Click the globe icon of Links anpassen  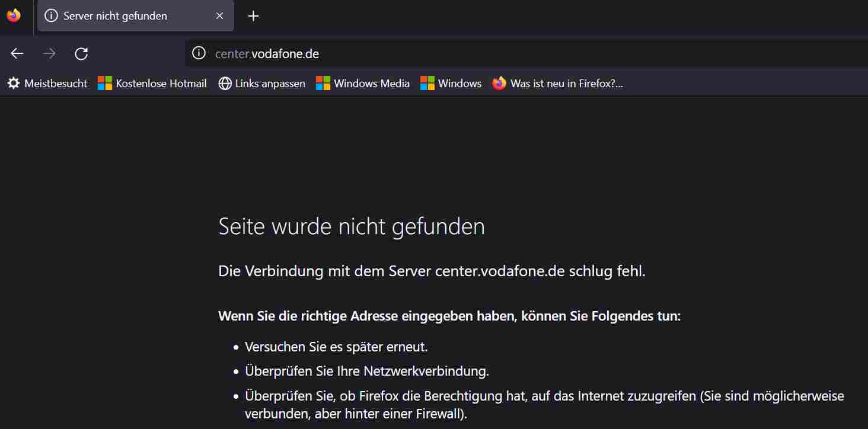[225, 84]
